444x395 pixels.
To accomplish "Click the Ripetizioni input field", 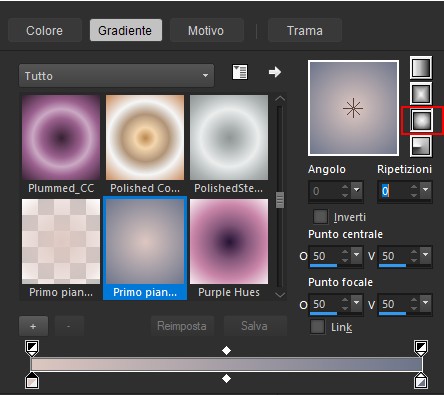I will coord(393,191).
